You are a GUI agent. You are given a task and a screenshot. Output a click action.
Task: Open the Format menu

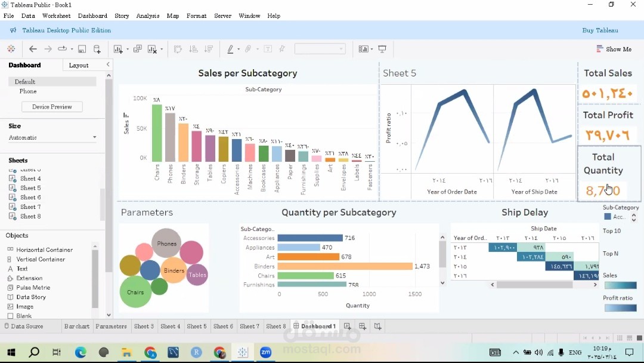click(x=196, y=16)
